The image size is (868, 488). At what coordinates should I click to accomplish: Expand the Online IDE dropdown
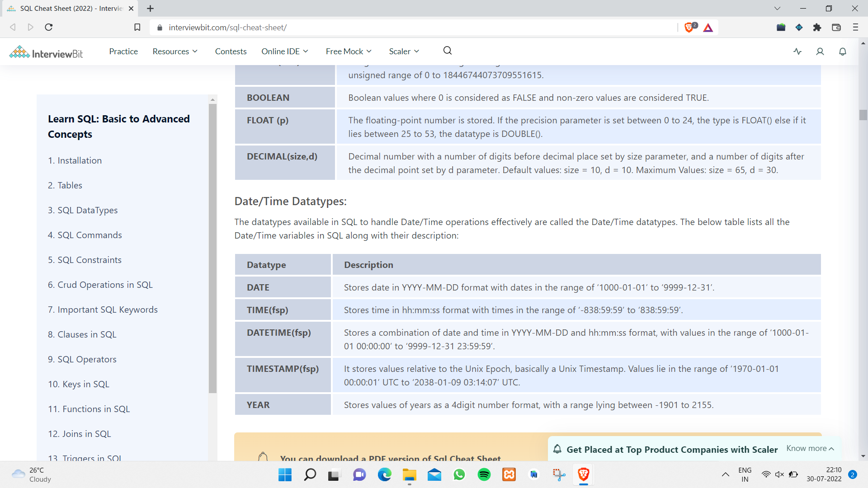click(x=284, y=51)
